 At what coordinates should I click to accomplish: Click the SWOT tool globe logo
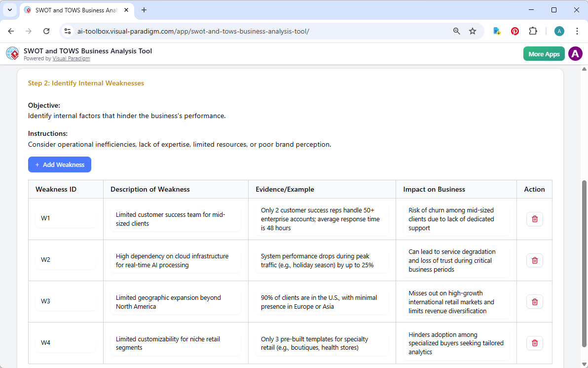[12, 53]
